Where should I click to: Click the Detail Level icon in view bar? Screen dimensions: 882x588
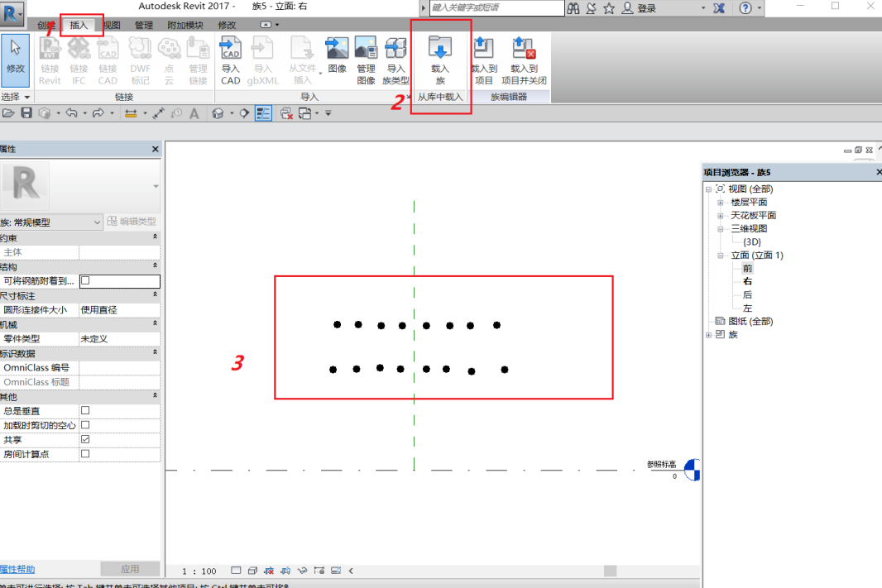(236, 571)
